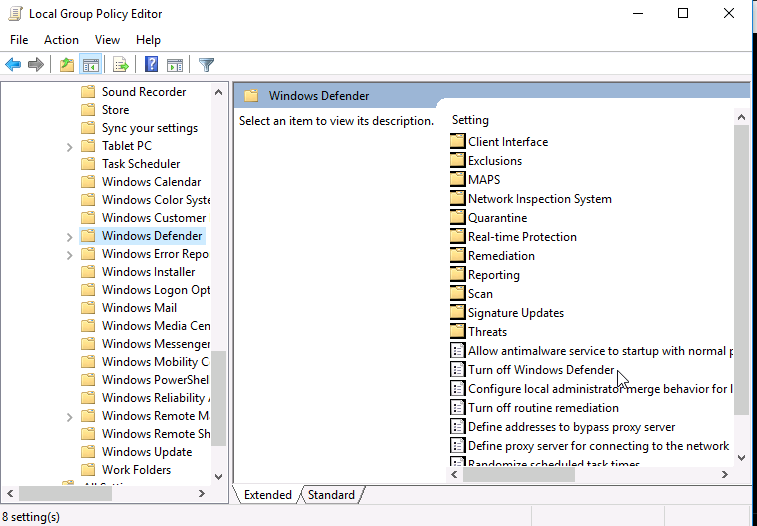757x526 pixels.
Task: Click the Scan folder icon
Action: pos(457,293)
